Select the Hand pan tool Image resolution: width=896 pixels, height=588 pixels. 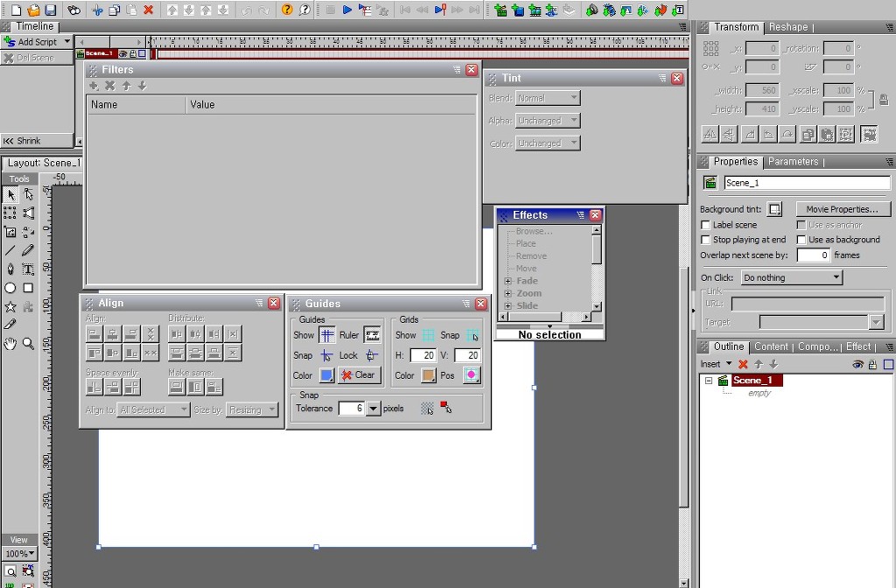tap(10, 343)
